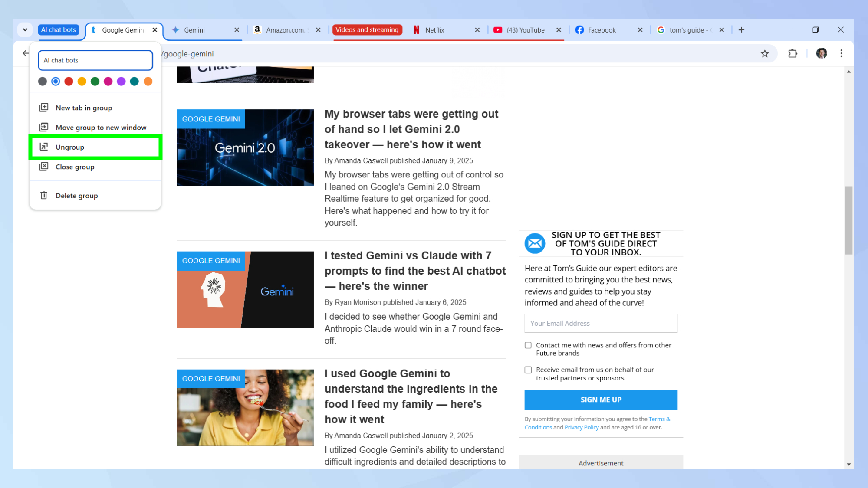Open the three-dot Chrome menu
The width and height of the screenshot is (868, 488).
pos(841,53)
